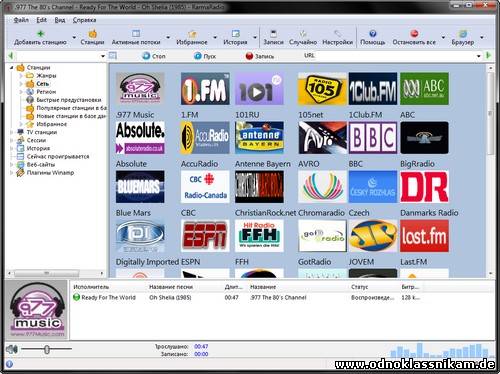Open the URL field dropdown arrow
This screenshot has height=374, width=500.
(479, 56)
